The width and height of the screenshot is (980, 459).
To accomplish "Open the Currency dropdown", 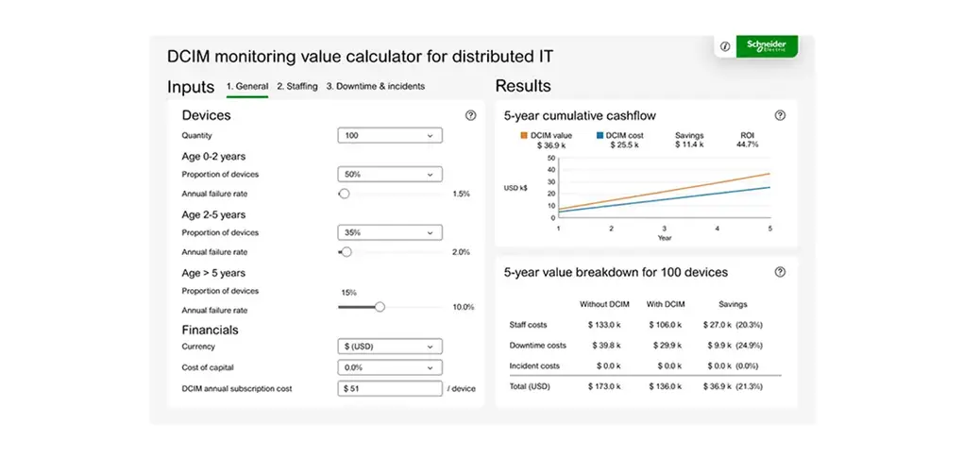I will click(x=390, y=347).
